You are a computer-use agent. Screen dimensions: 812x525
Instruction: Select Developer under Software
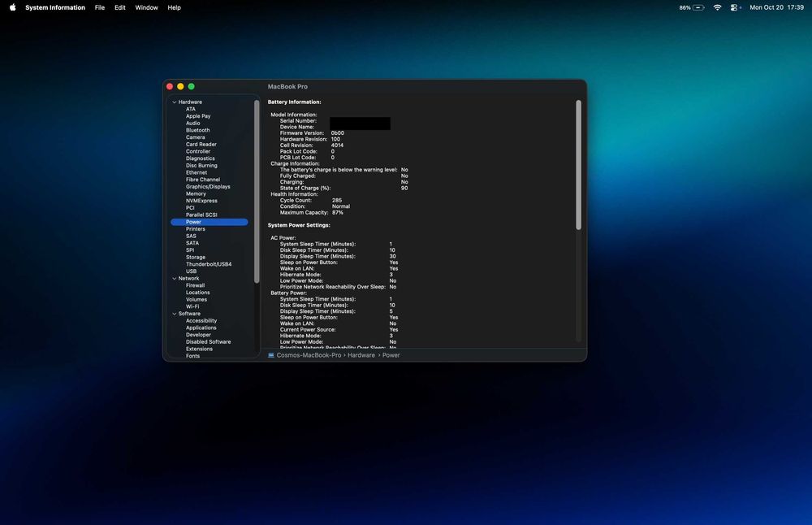[198, 335]
